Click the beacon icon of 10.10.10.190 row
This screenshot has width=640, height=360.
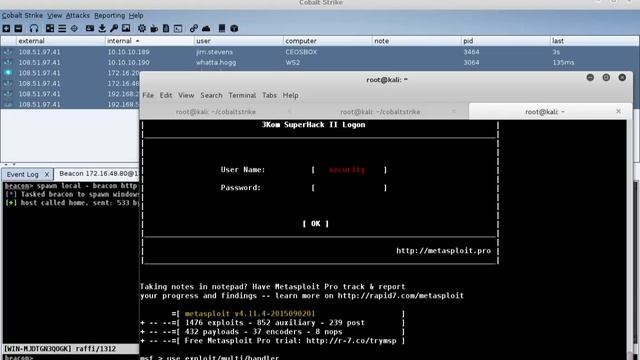8,62
